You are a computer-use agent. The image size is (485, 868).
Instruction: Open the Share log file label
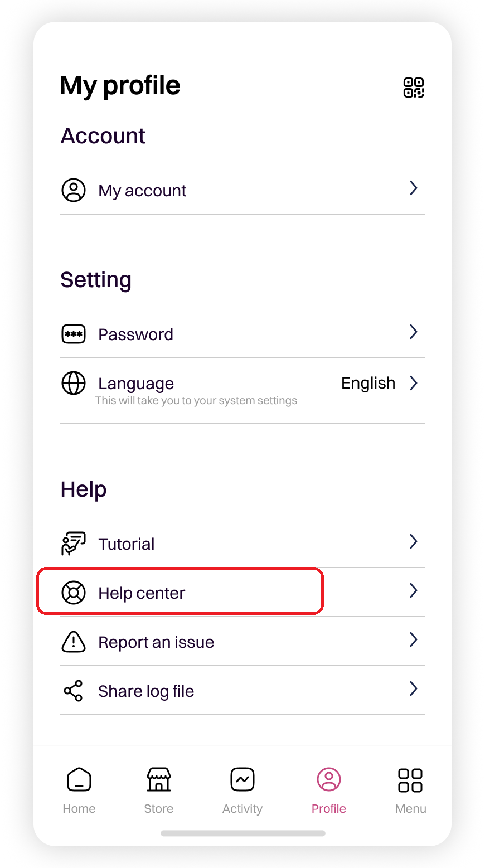(x=146, y=691)
